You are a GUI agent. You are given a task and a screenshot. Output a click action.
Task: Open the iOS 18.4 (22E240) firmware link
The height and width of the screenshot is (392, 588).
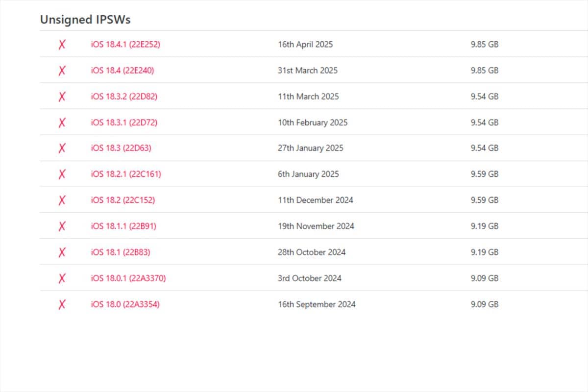pyautogui.click(x=122, y=71)
